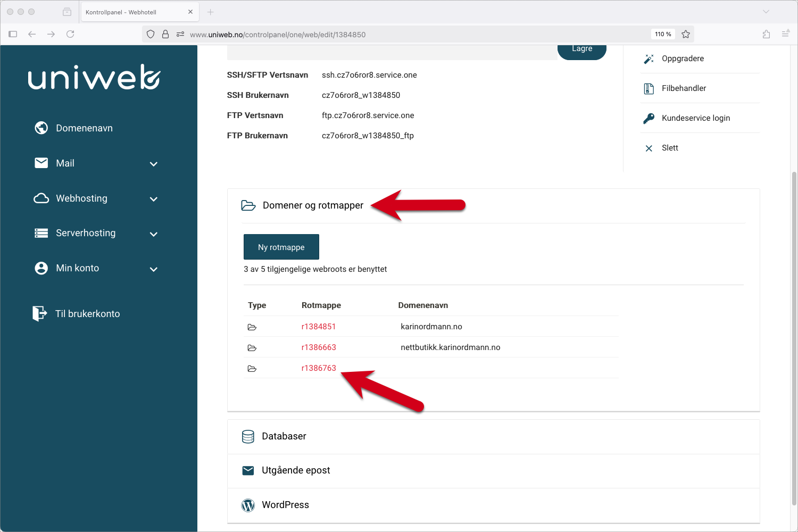Click the Ny rotmappe button
The width and height of the screenshot is (798, 532).
(x=281, y=247)
